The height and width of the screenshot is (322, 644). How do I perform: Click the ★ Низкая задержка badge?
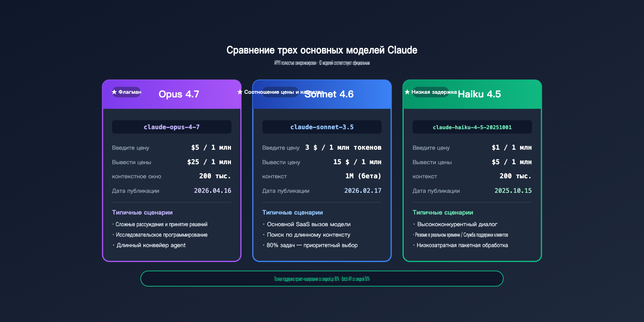click(431, 92)
